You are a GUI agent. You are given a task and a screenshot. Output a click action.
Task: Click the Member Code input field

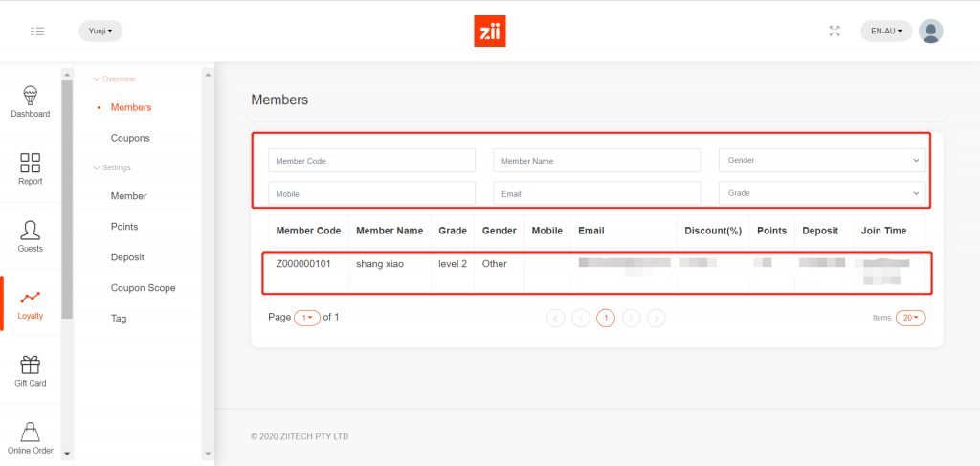(x=371, y=161)
